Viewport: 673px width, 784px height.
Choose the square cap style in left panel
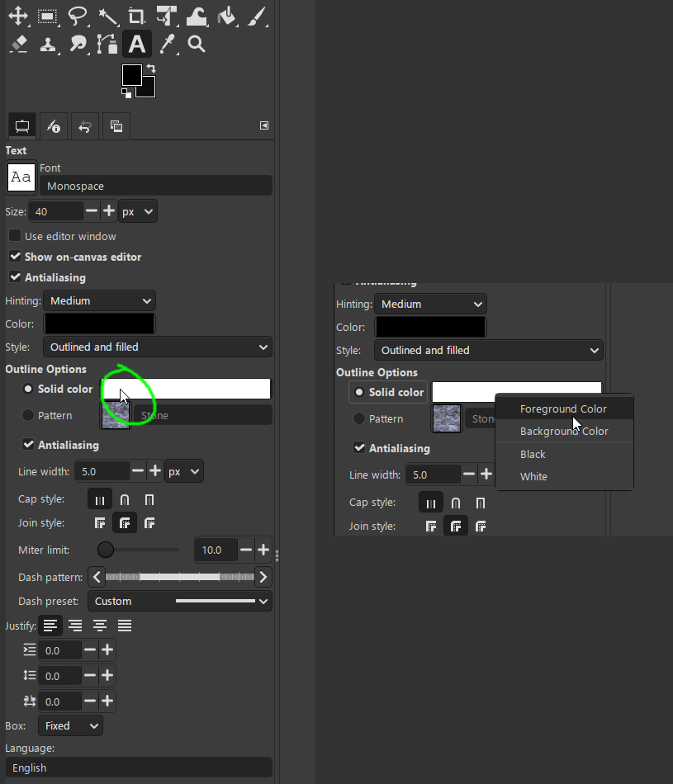point(149,500)
